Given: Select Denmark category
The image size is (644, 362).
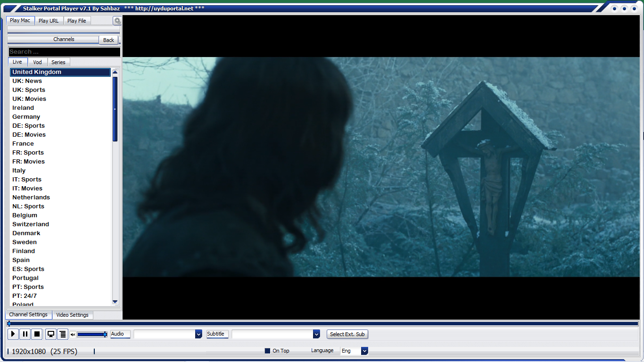Looking at the screenshot, I should (x=60, y=233).
